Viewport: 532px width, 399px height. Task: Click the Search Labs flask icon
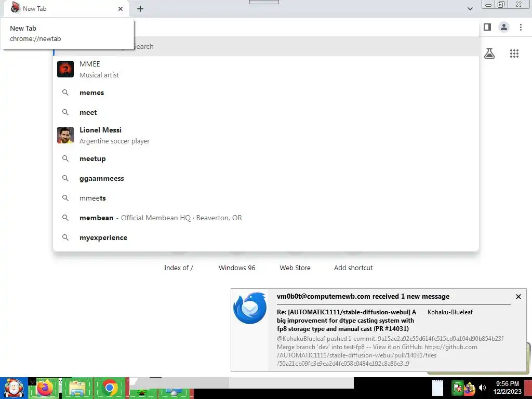489,54
